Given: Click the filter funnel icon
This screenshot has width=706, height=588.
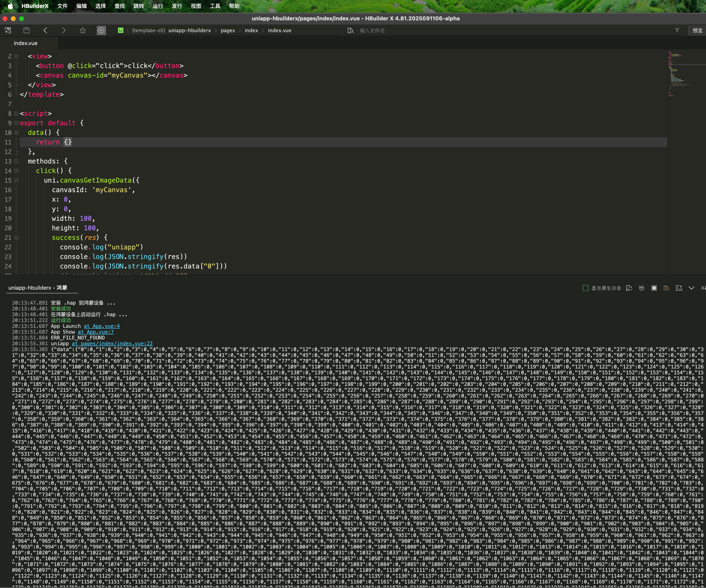Looking at the screenshot, I should [677, 30].
